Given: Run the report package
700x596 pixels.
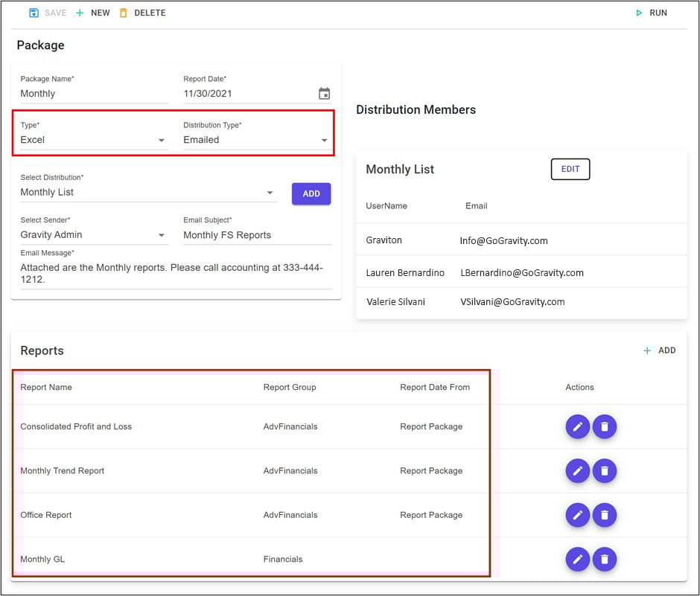Looking at the screenshot, I should [651, 13].
